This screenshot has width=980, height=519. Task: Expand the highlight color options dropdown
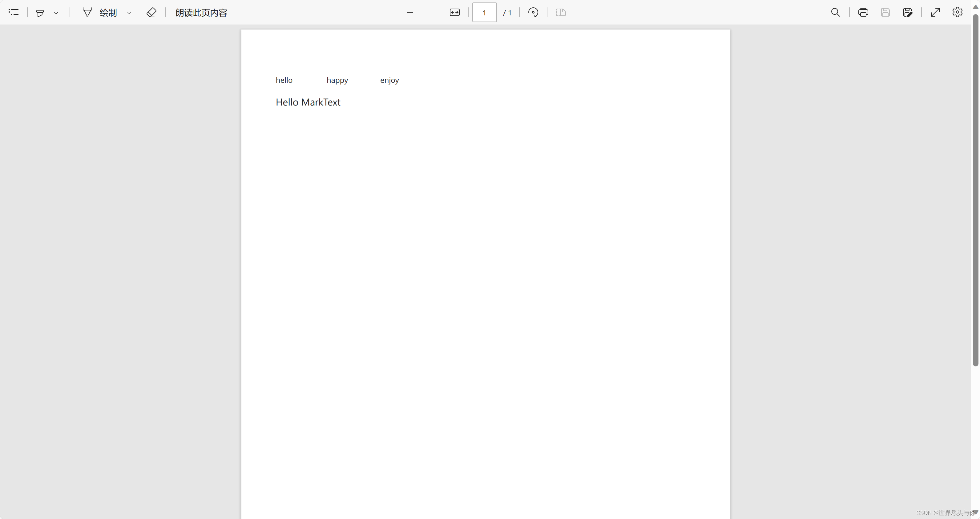56,13
